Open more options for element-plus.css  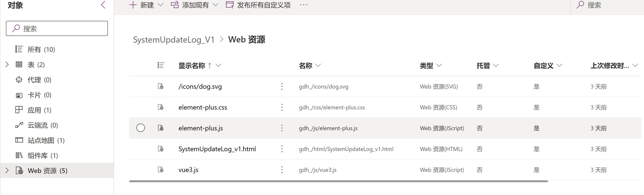282,107
